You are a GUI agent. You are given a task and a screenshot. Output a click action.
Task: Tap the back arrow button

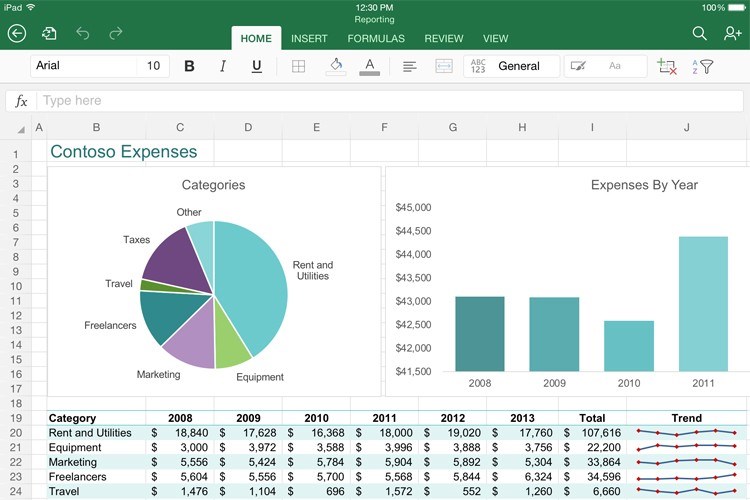coord(17,33)
